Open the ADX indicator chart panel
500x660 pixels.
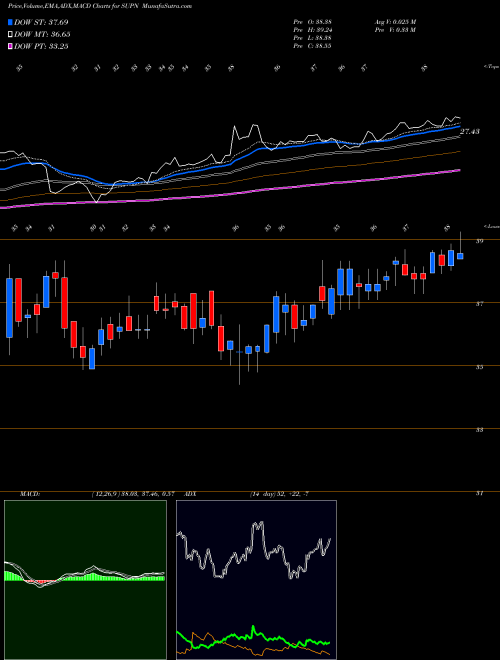[x=256, y=580]
